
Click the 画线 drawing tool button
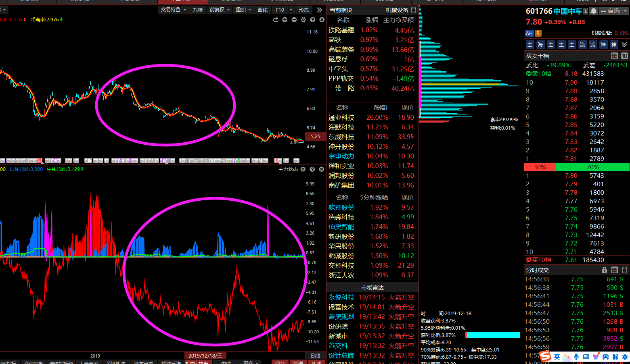click(263, 10)
